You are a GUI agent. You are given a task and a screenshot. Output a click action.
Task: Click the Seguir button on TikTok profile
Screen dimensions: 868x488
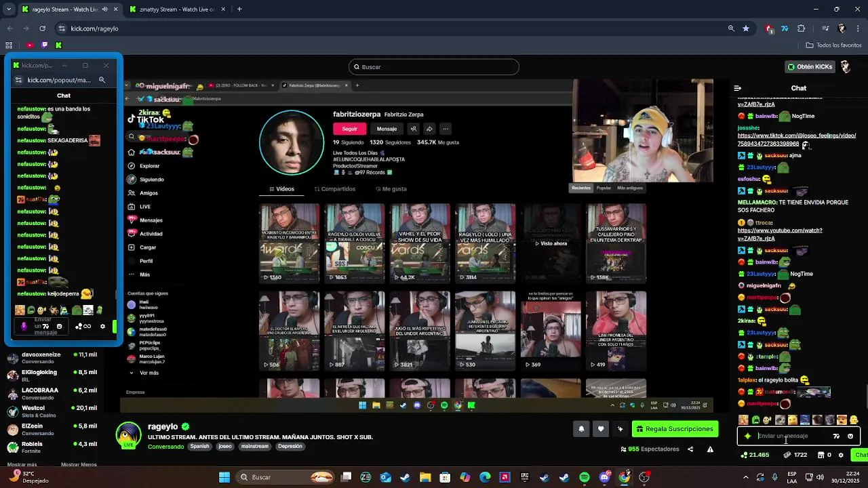[350, 129]
